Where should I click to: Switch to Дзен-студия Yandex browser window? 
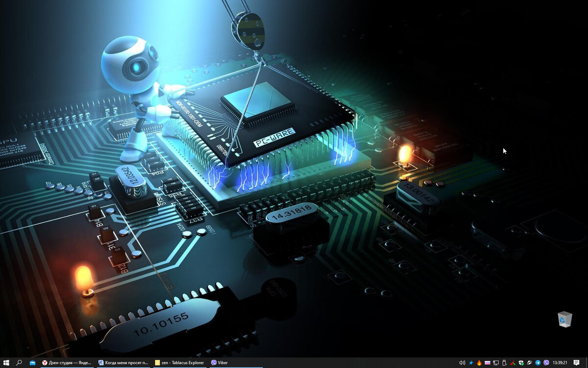(67, 363)
